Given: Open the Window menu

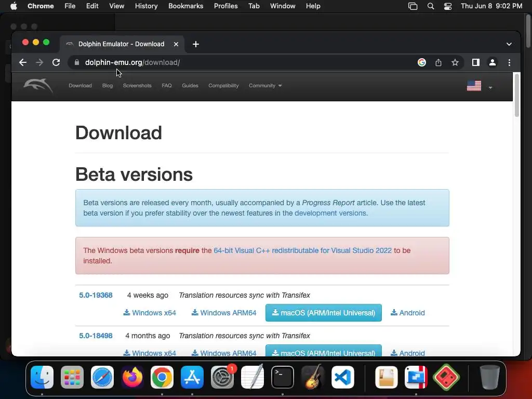Looking at the screenshot, I should tap(283, 6).
